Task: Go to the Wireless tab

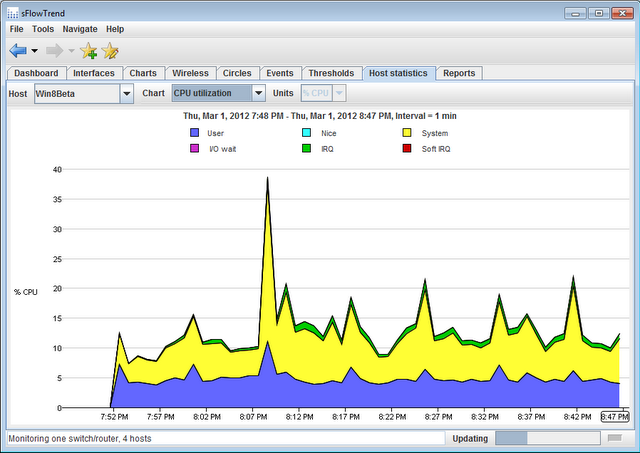Action: click(190, 73)
